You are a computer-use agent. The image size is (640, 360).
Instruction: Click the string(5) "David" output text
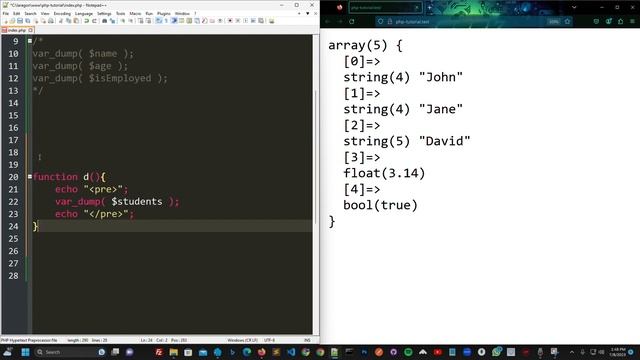(x=407, y=141)
